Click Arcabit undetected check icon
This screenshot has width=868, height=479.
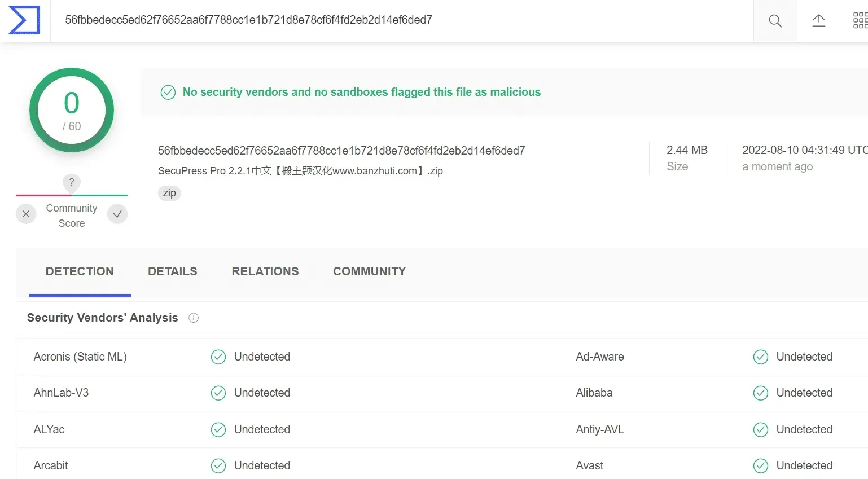(x=218, y=465)
